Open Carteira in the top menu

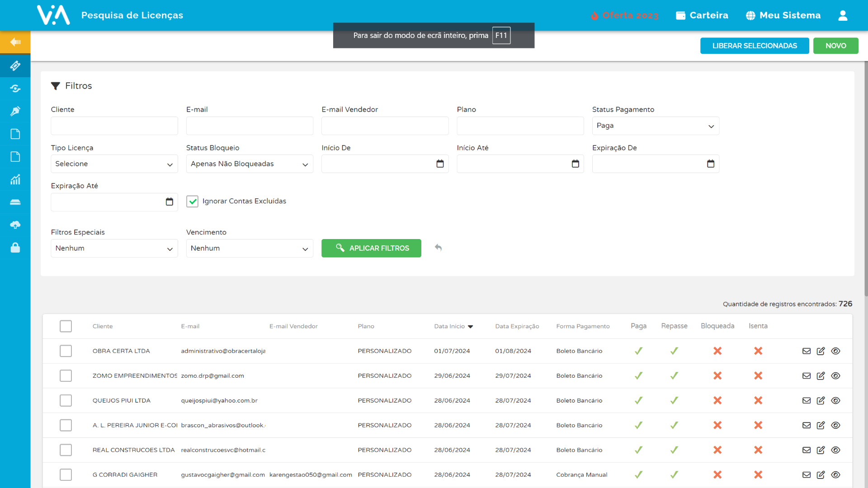(x=702, y=15)
